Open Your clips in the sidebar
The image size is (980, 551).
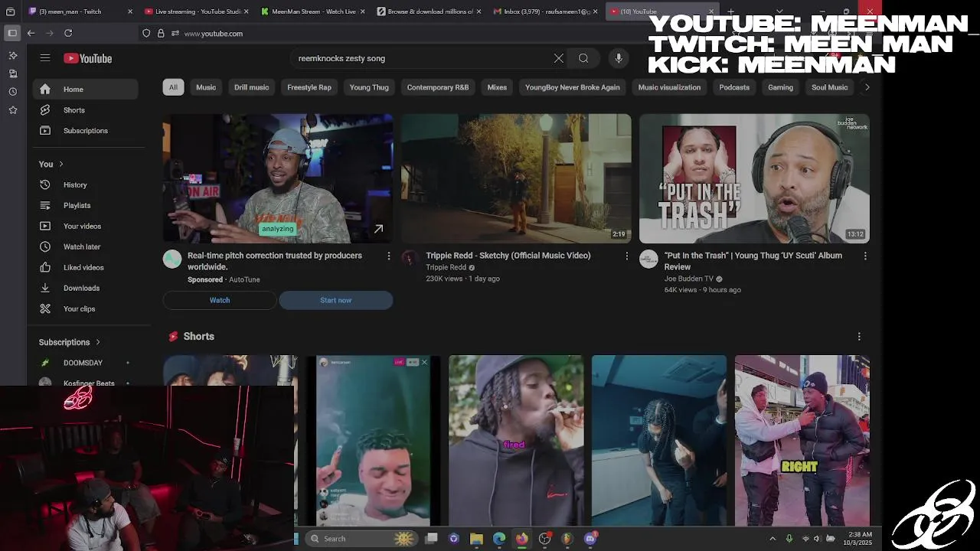(x=86, y=309)
